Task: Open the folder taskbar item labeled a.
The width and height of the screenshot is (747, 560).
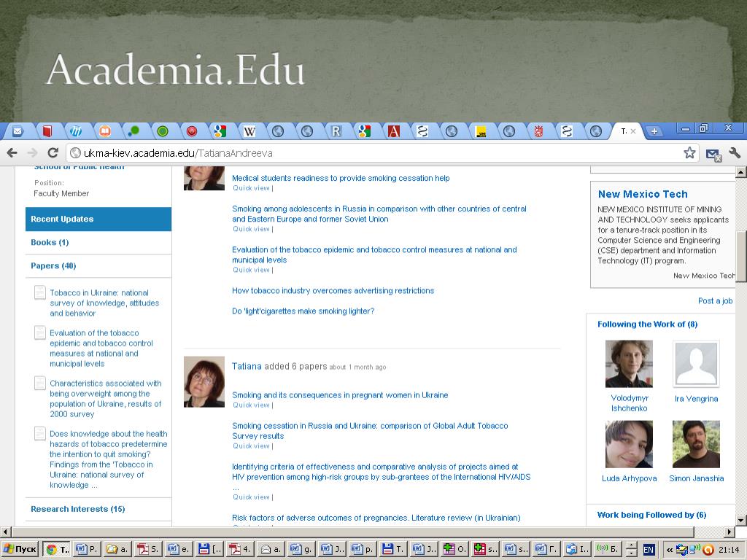Action: [x=117, y=549]
